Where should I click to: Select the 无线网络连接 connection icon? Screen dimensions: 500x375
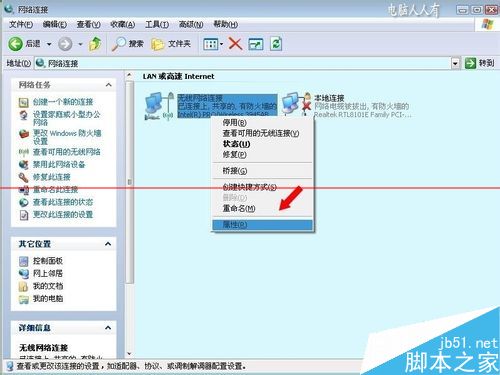pos(159,106)
